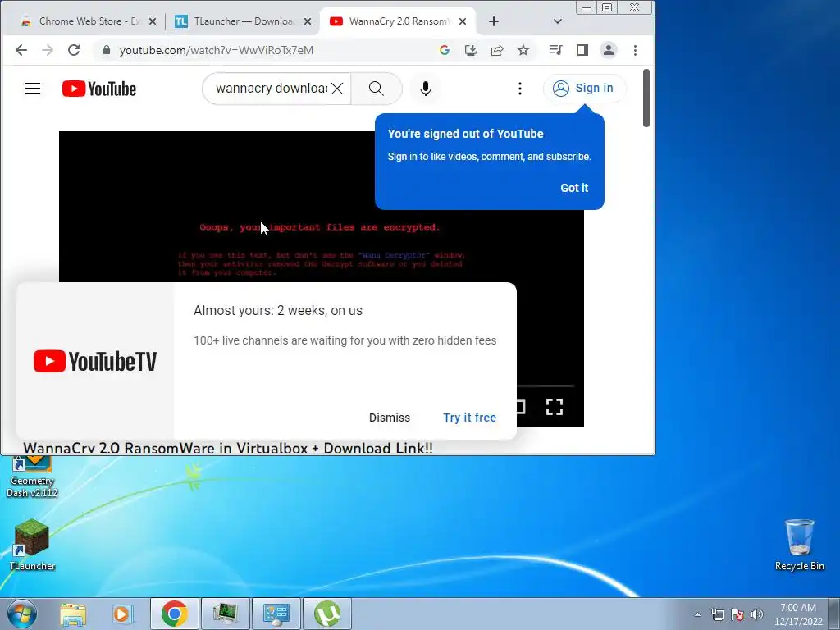This screenshot has width=840, height=630.
Task: Expand the tab search dropdown arrow
Action: [558, 21]
